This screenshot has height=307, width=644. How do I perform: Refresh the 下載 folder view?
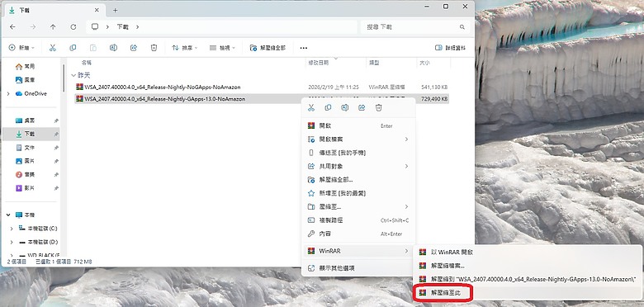[73, 27]
